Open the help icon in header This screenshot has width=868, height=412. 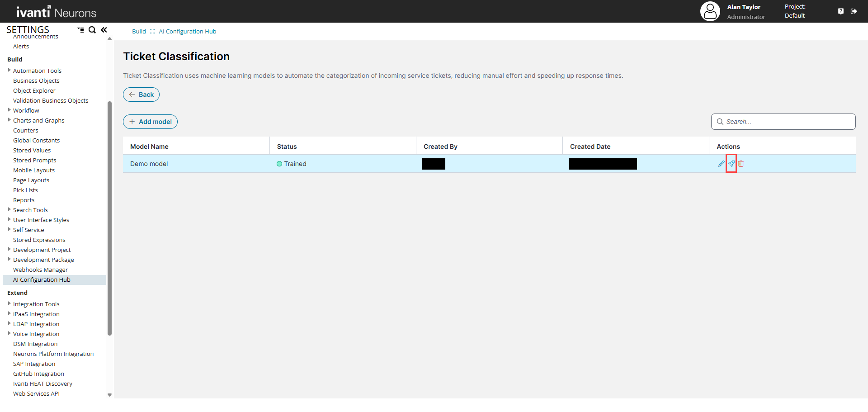[840, 11]
